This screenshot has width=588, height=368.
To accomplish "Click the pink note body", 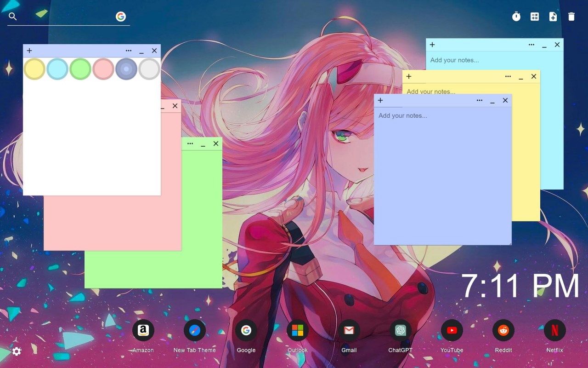I will [113, 223].
